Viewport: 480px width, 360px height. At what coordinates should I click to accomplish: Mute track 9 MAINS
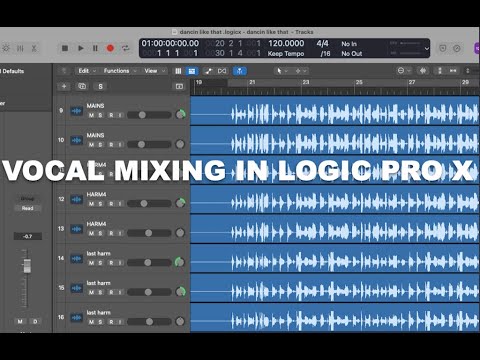[x=91, y=115]
